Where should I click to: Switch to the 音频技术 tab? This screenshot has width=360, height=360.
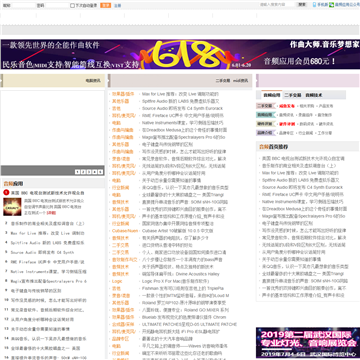pyautogui.click(x=314, y=95)
